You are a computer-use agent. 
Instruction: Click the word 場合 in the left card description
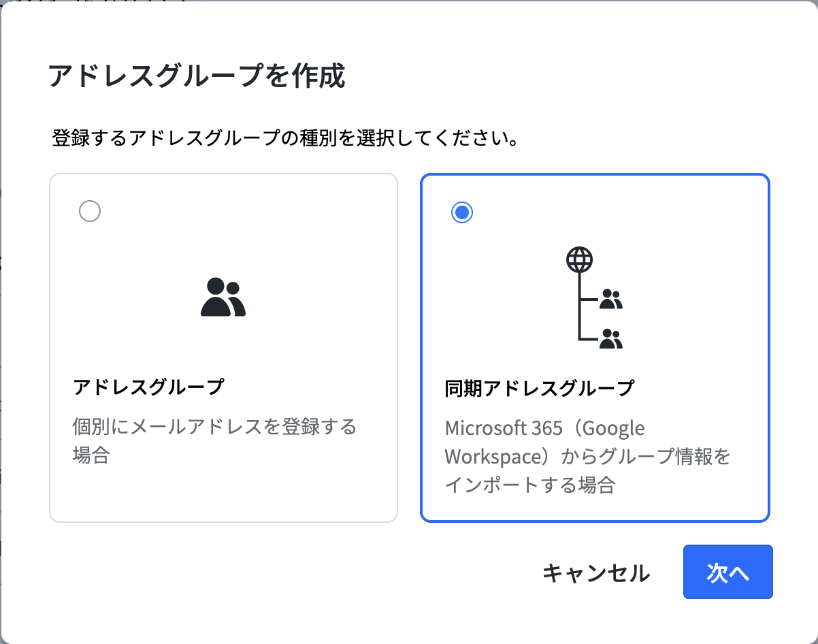point(91,455)
